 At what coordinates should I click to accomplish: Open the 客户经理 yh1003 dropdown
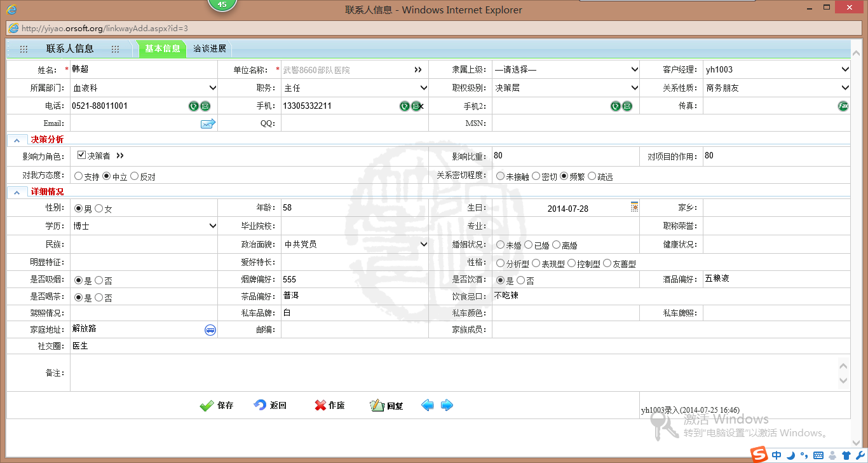coord(777,70)
